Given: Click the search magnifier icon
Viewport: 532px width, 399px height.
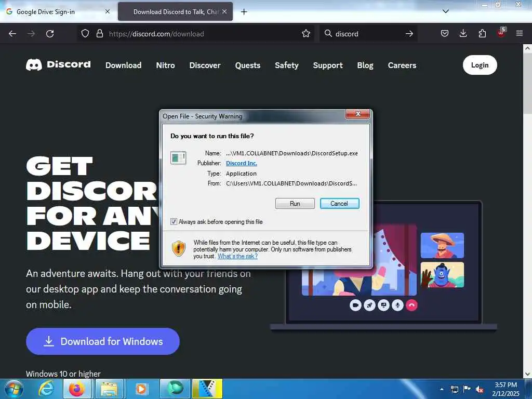Looking at the screenshot, I should [328, 34].
